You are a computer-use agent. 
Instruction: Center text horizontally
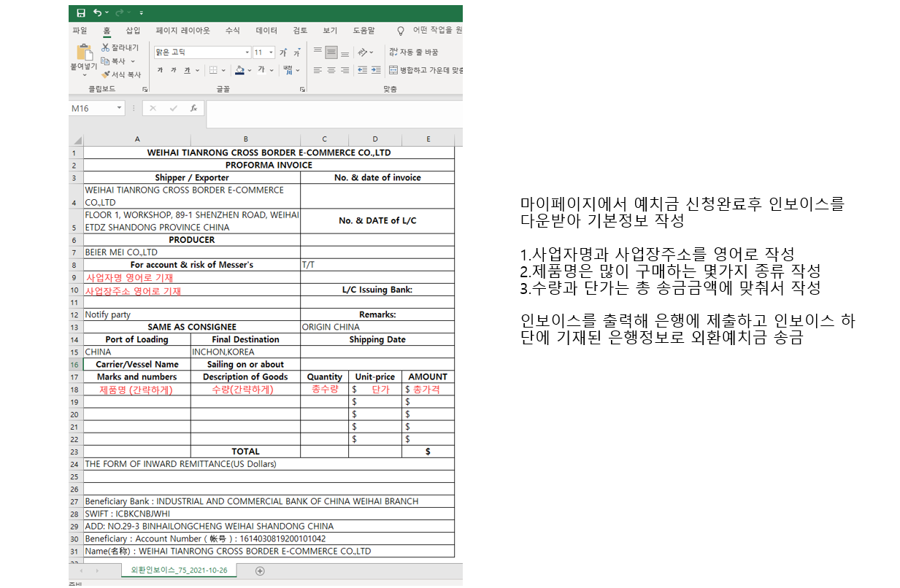pos(331,70)
